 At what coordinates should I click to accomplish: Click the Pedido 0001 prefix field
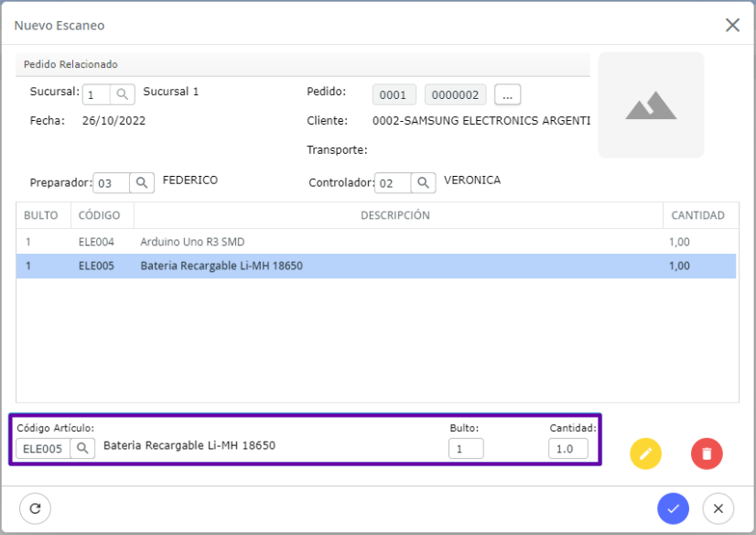pyautogui.click(x=394, y=94)
